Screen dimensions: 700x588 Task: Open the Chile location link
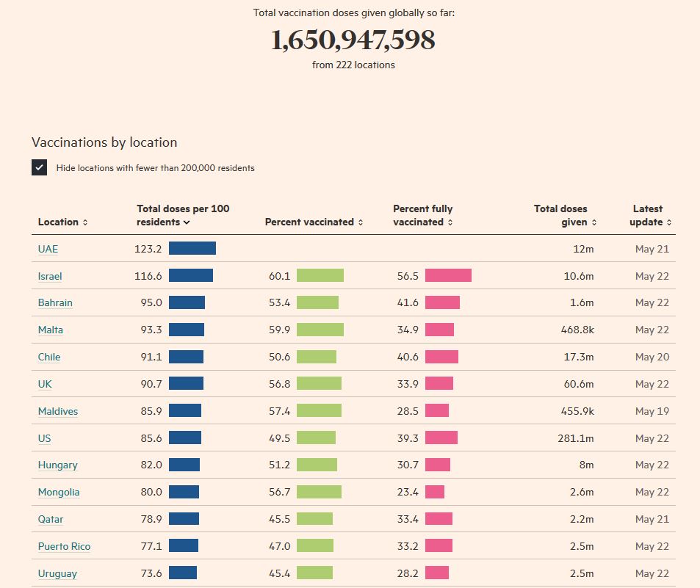(49, 357)
